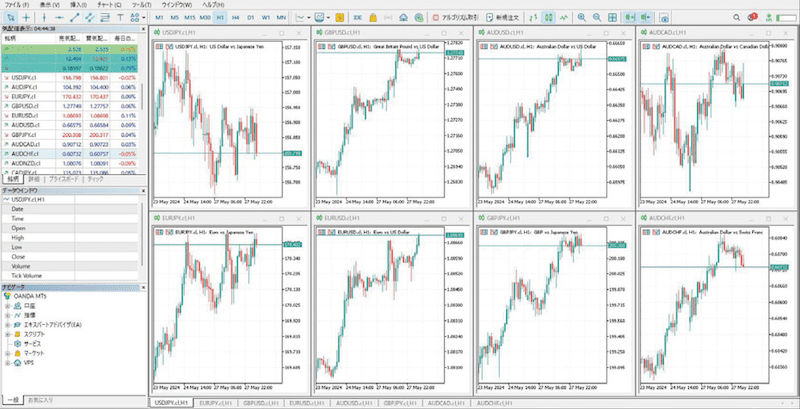The image size is (800, 409).
Task: Open the indicators list dropdown arrow
Action: point(310,17)
